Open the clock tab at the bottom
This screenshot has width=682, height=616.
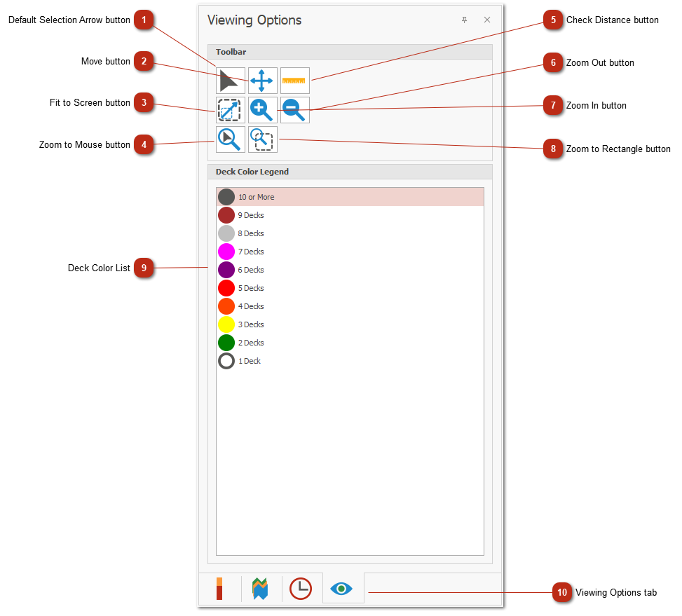click(301, 589)
